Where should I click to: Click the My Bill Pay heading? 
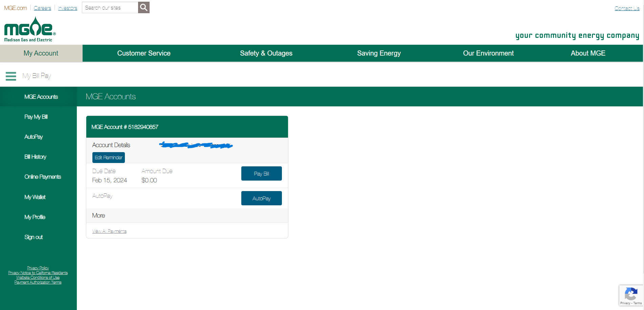[37, 76]
